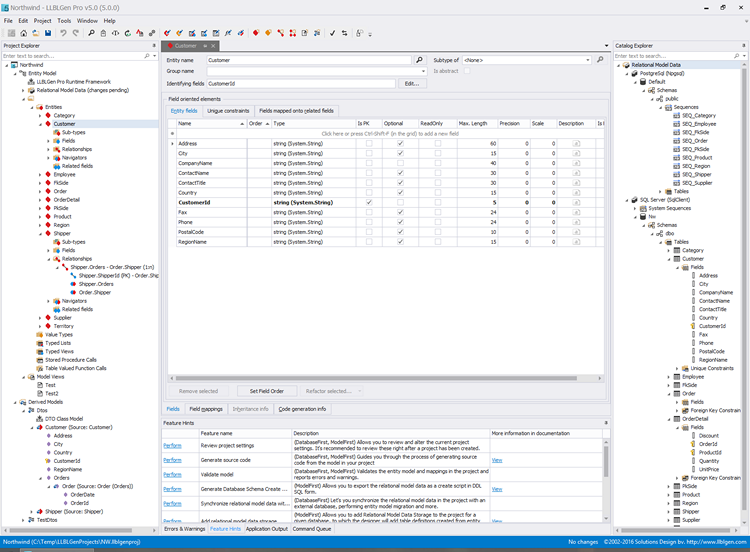The height and width of the screenshot is (552, 750).
Task: Click the Perform link for Generate source code
Action: pos(172,460)
